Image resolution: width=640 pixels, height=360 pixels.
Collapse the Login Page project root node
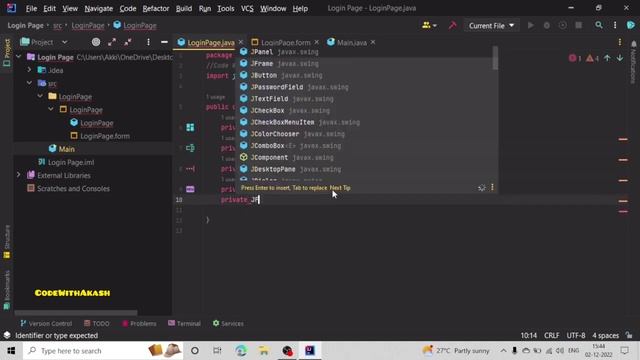click(18, 57)
